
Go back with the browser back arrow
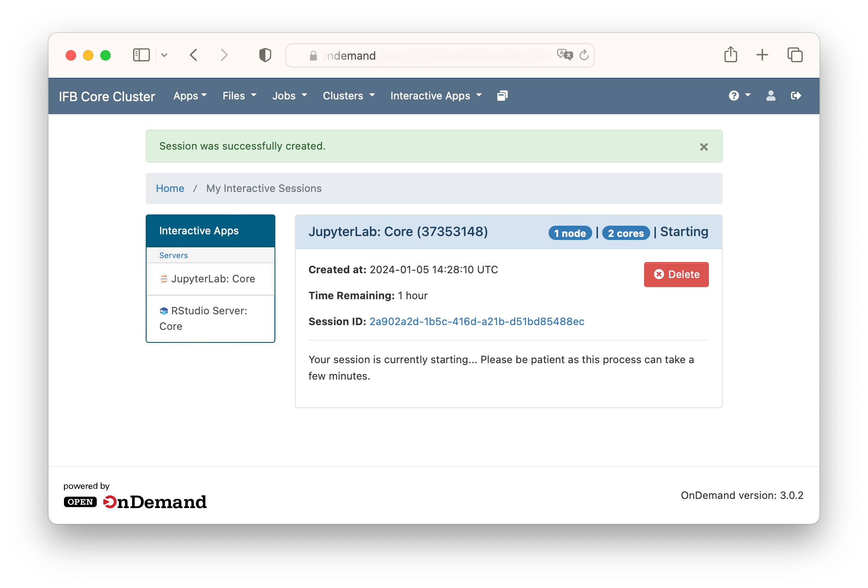(x=194, y=55)
